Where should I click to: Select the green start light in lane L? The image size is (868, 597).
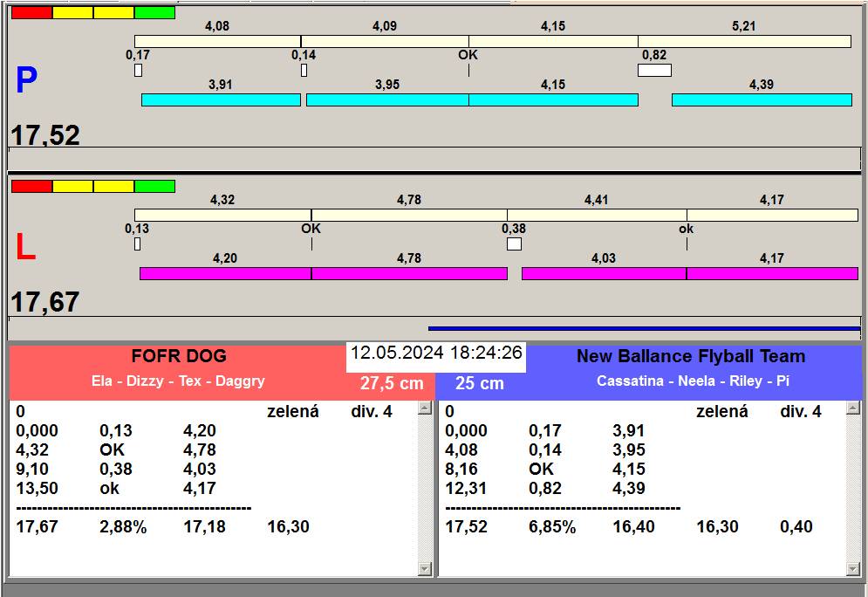pos(155,186)
